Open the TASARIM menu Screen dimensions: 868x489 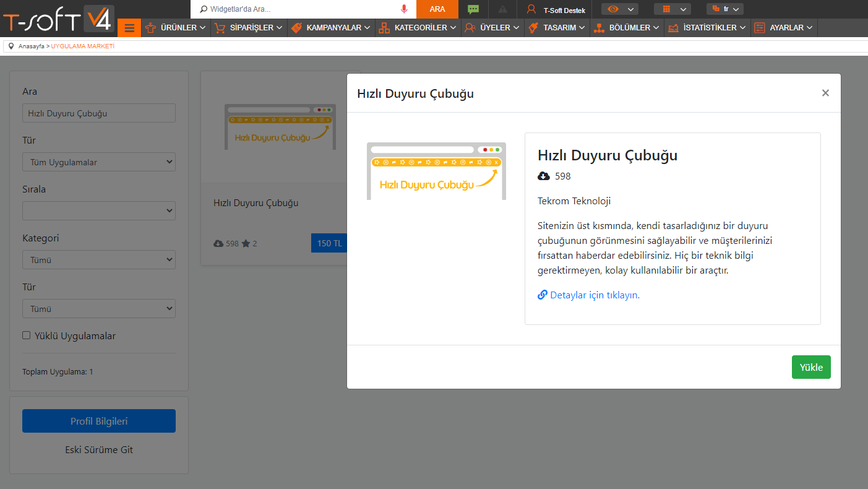(x=557, y=28)
